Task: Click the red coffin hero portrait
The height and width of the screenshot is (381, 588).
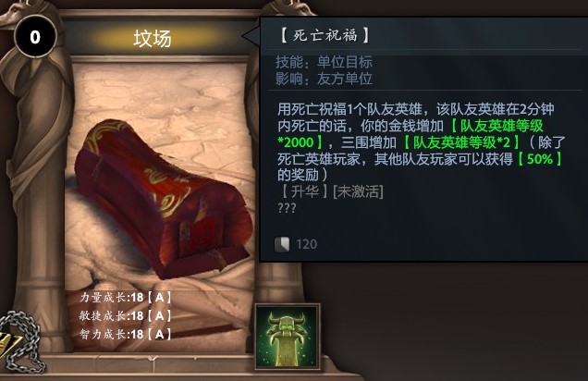Action: (163, 199)
